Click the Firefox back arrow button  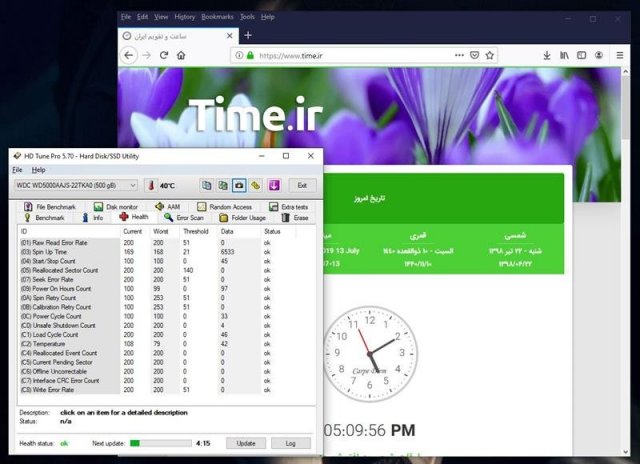point(129,55)
